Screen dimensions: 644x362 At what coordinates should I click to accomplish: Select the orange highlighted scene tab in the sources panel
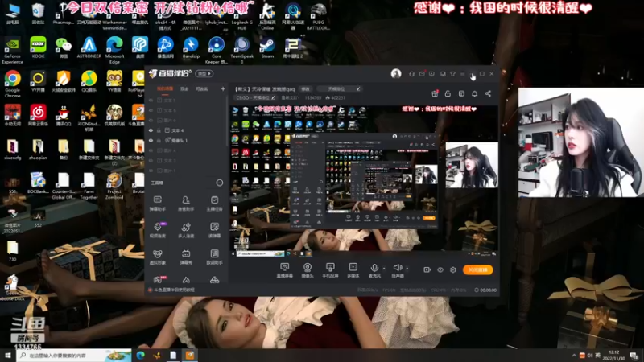[165, 88]
